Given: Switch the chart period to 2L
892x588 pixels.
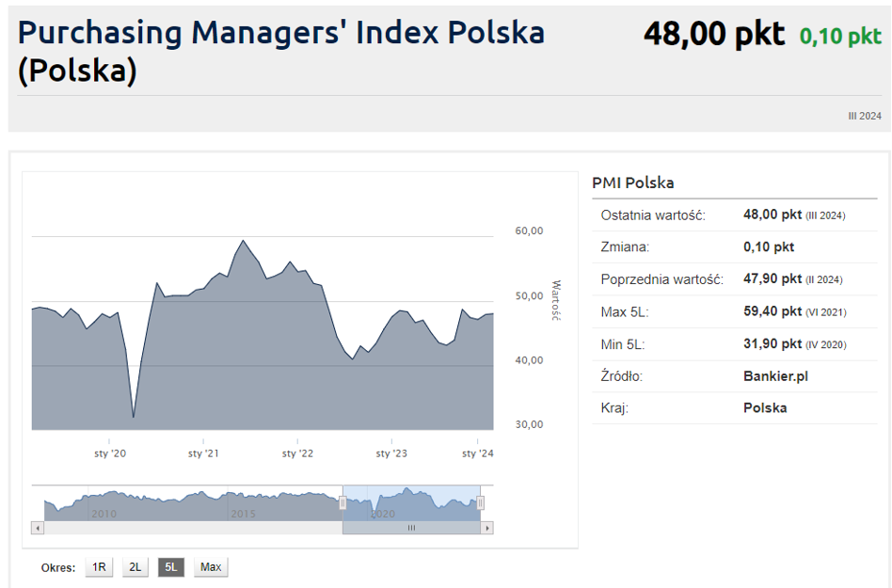Looking at the screenshot, I should pyautogui.click(x=135, y=566).
